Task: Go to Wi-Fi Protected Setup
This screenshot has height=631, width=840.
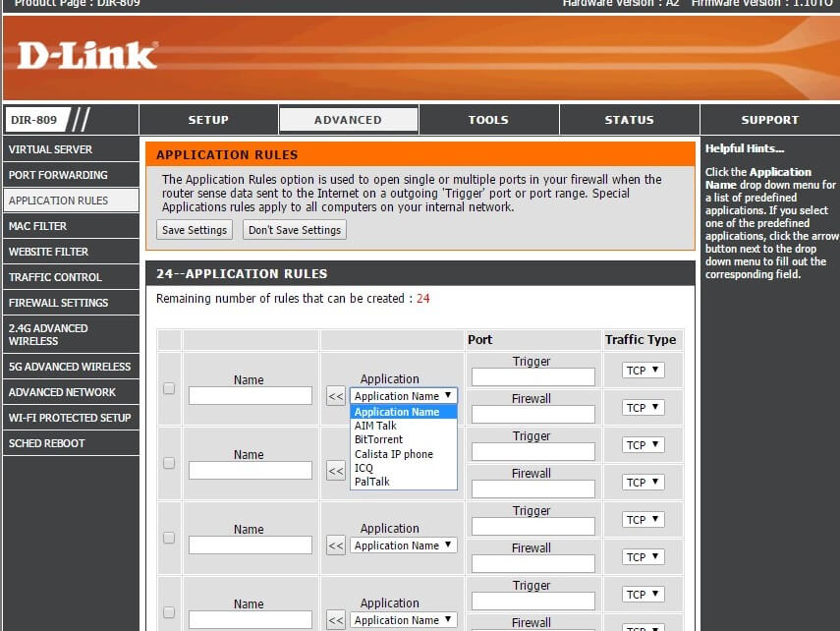Action: pos(71,418)
